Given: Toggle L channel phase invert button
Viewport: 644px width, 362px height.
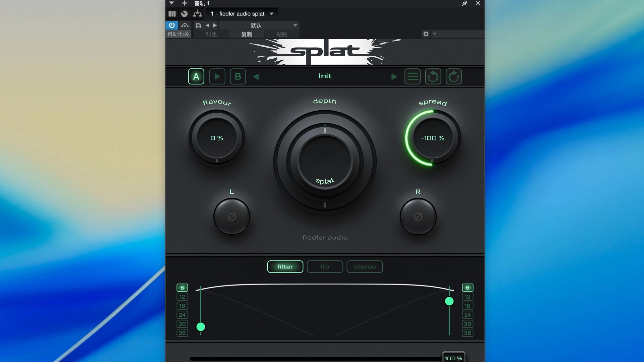Looking at the screenshot, I should coord(232,217).
